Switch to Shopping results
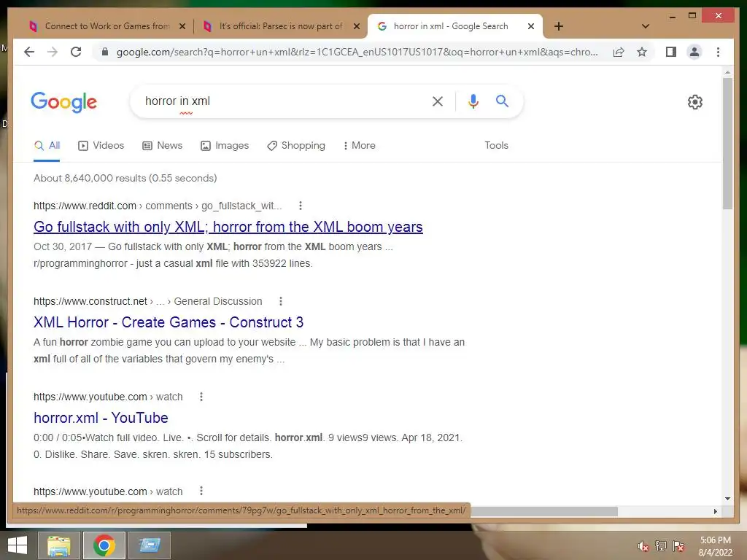 (296, 145)
